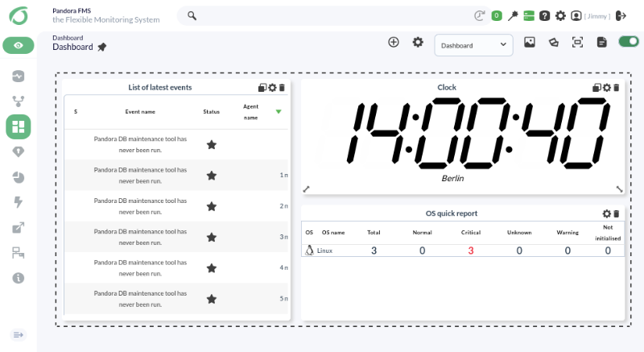The height and width of the screenshot is (352, 644).
Task: Delete the OS quick report widget
Action: click(x=616, y=213)
